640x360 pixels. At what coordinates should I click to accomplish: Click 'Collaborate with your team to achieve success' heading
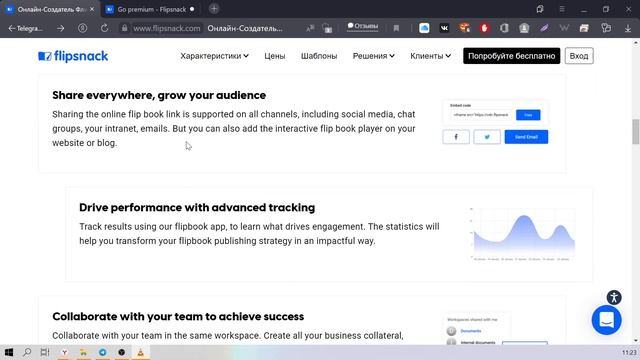[178, 316]
